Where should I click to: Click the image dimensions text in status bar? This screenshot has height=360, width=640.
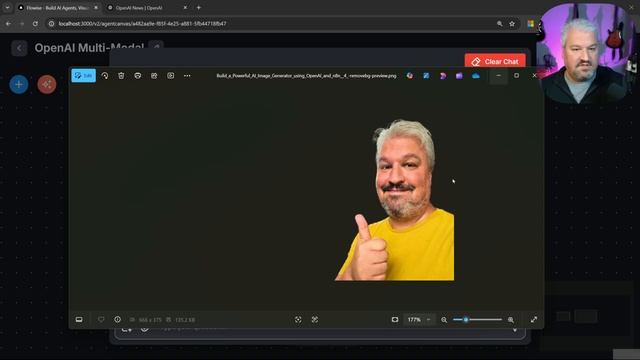click(150, 320)
